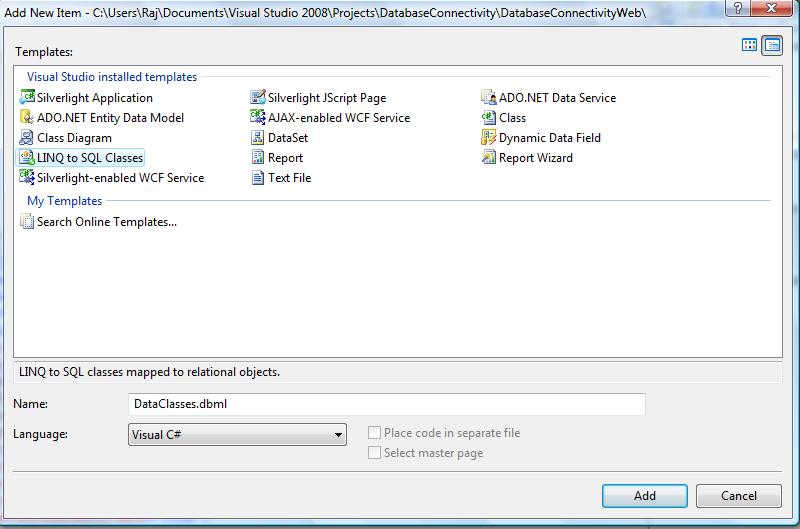Select the Class template icon
The image size is (800, 529).
click(489, 117)
